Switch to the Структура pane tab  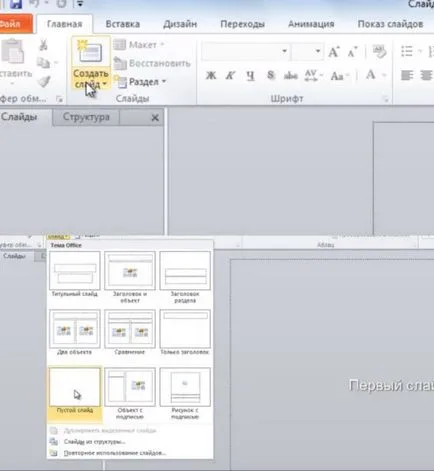86,117
